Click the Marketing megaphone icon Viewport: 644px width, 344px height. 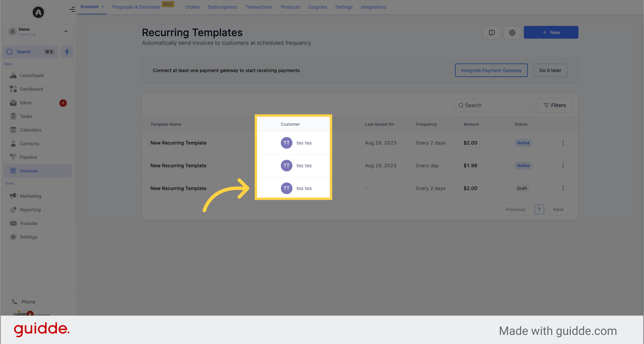[x=14, y=196]
